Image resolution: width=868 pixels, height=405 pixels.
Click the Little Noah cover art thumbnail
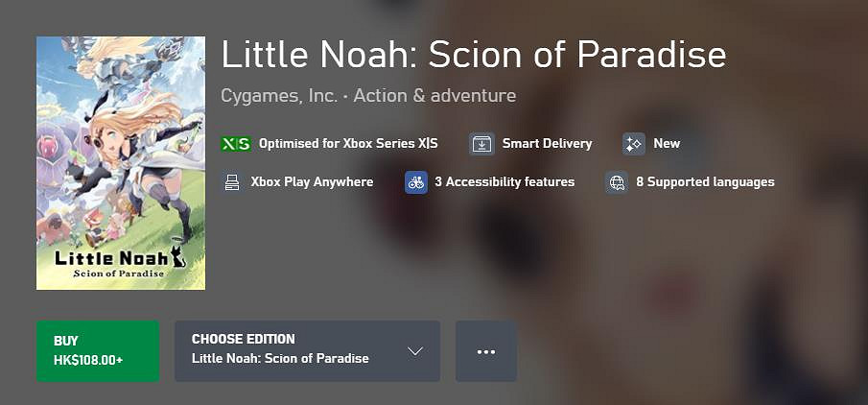pyautogui.click(x=121, y=163)
